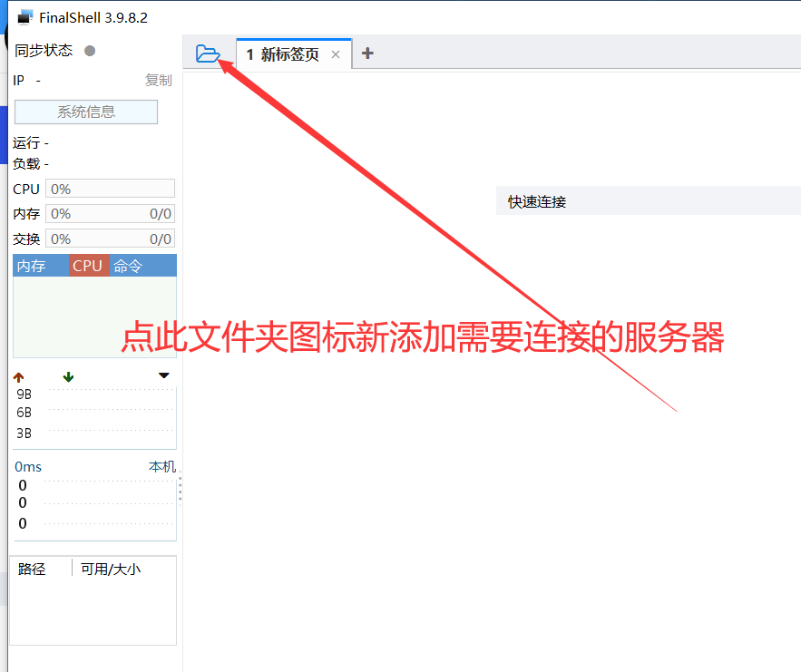The image size is (801, 672).
Task: Sort process list by CPU column
Action: [88, 266]
